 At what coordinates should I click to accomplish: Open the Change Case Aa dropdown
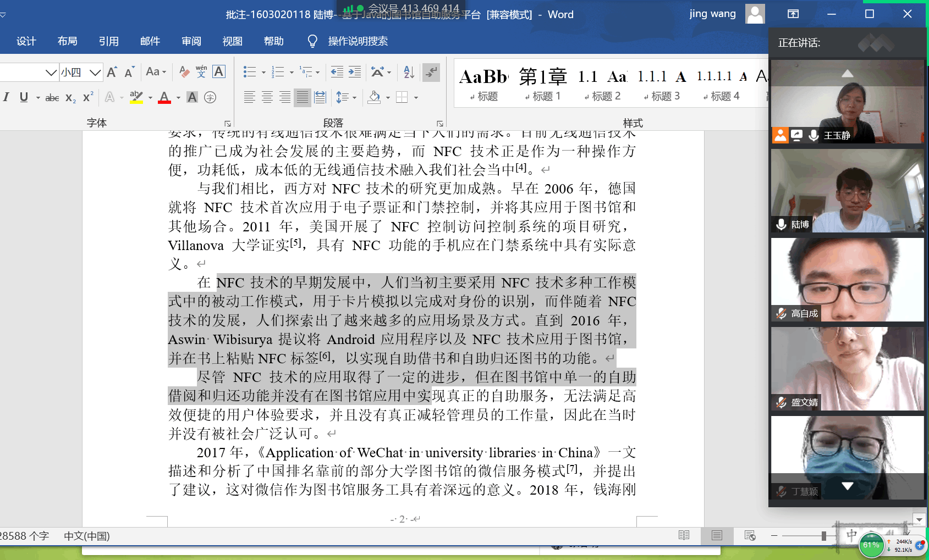coord(156,72)
